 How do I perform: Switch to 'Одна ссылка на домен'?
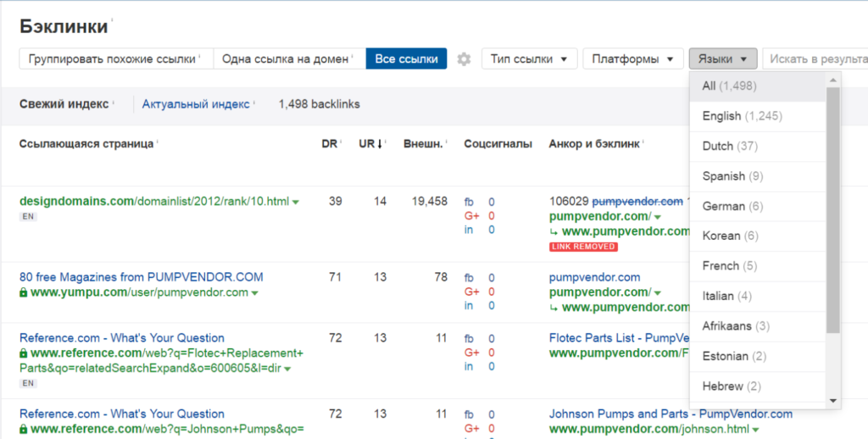click(288, 58)
